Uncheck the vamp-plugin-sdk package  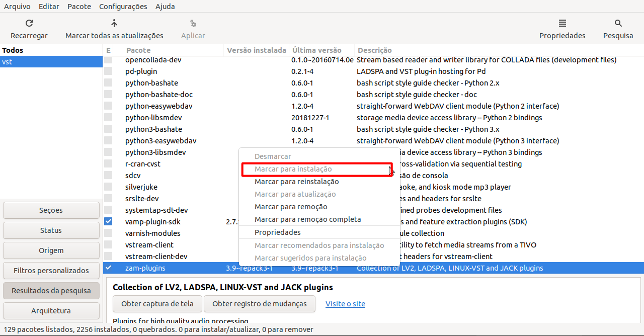108,221
